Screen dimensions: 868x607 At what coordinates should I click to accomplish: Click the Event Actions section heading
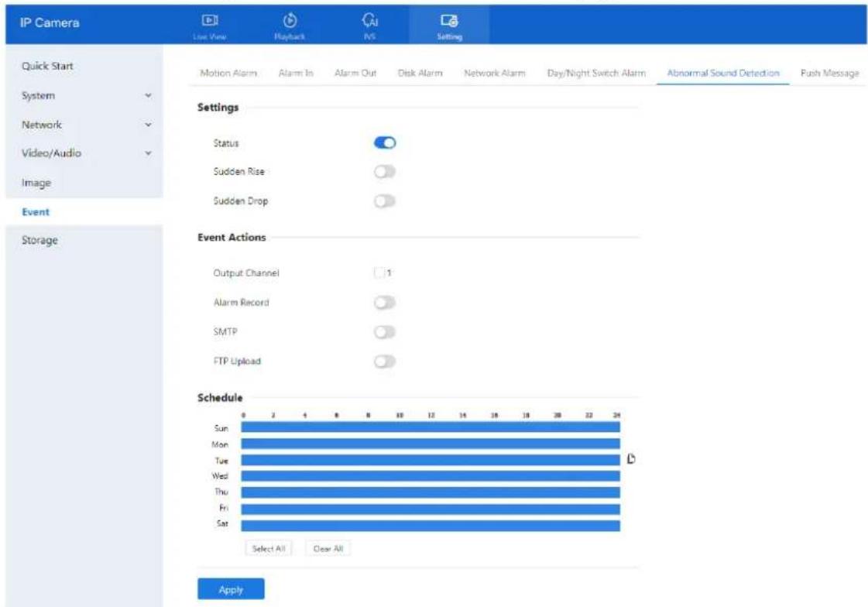[x=232, y=237]
